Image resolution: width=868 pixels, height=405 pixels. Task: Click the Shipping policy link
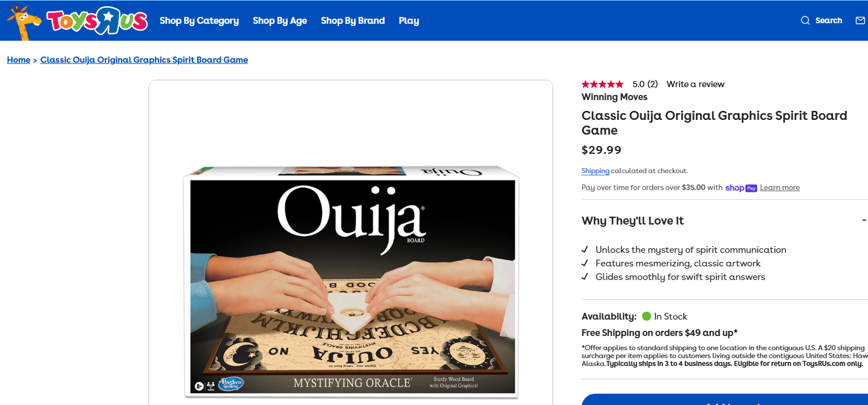[x=595, y=171]
